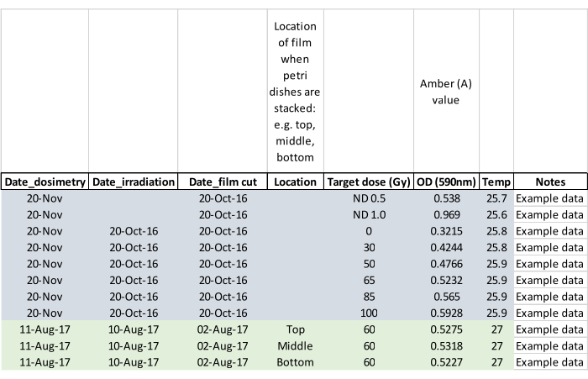Image resolution: width=588 pixels, height=379 pixels.
Task: Select the Date_dosimetry header cell
Action: [45, 182]
